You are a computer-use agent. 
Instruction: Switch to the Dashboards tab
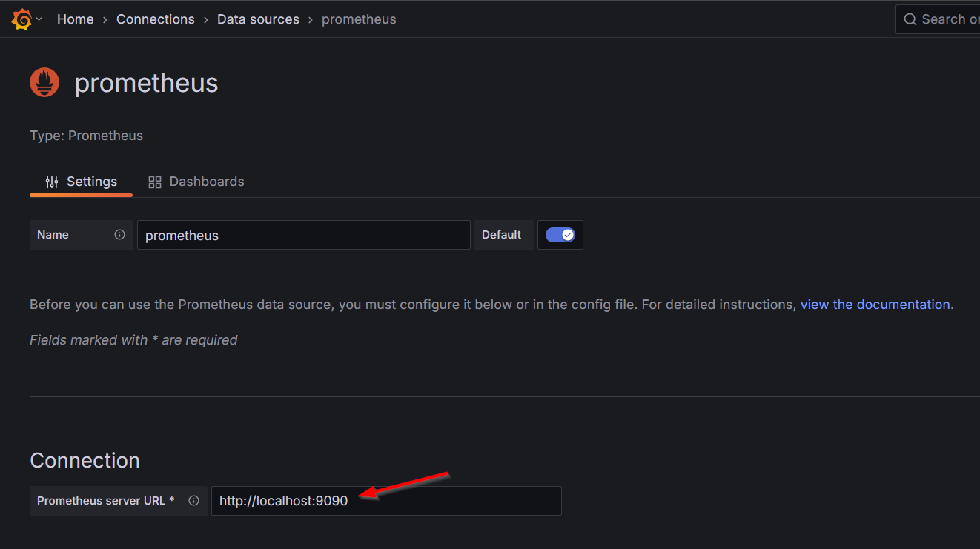click(207, 181)
